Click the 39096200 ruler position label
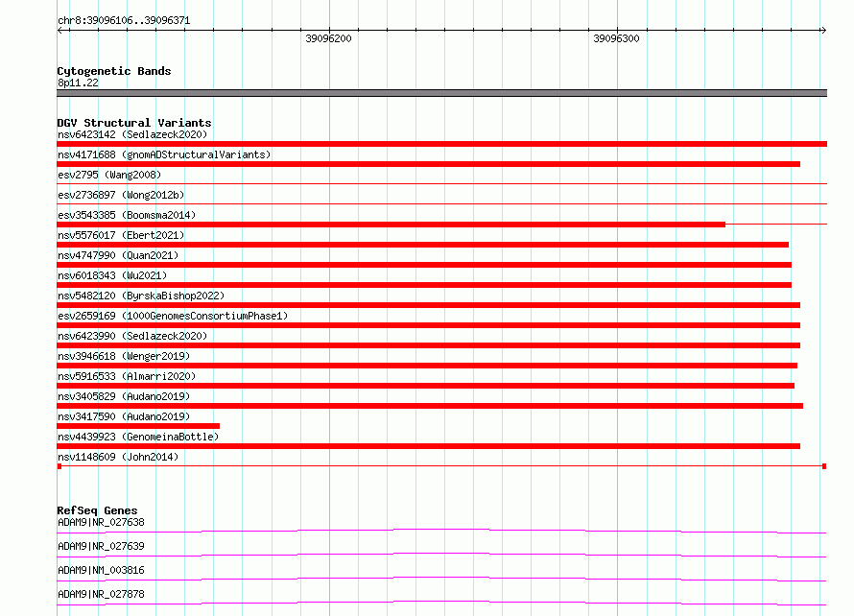The image size is (854, 616). coord(328,38)
